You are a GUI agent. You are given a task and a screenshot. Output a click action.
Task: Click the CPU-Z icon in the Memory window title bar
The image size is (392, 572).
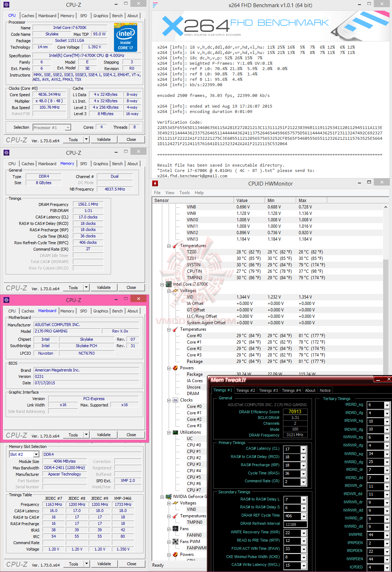pyautogui.click(x=6, y=153)
